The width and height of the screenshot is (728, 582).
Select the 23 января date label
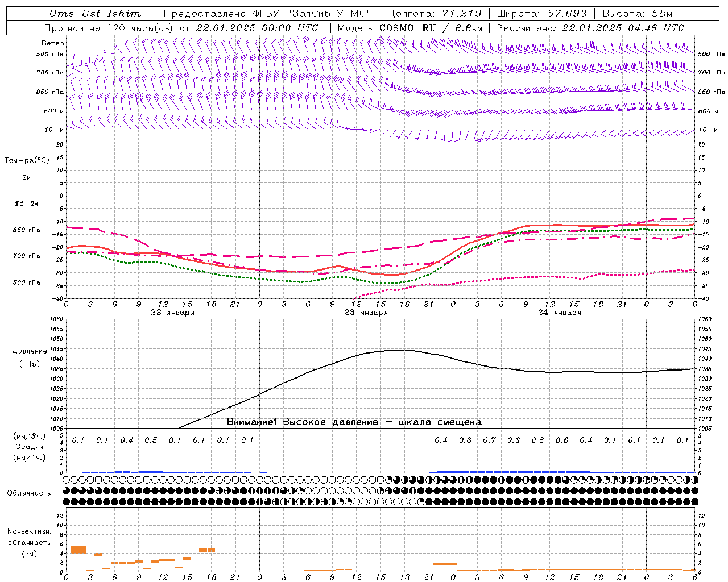(366, 312)
